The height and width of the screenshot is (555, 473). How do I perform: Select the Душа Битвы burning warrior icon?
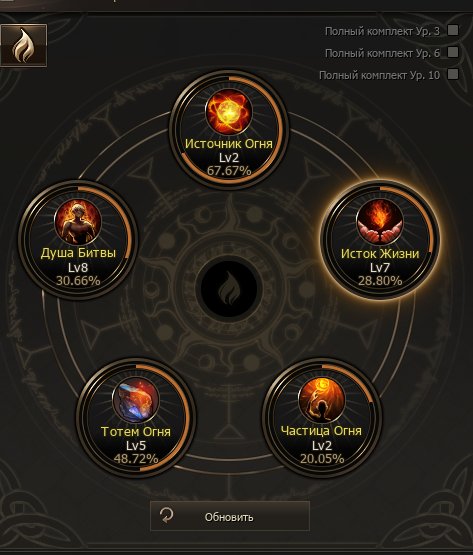(78, 222)
